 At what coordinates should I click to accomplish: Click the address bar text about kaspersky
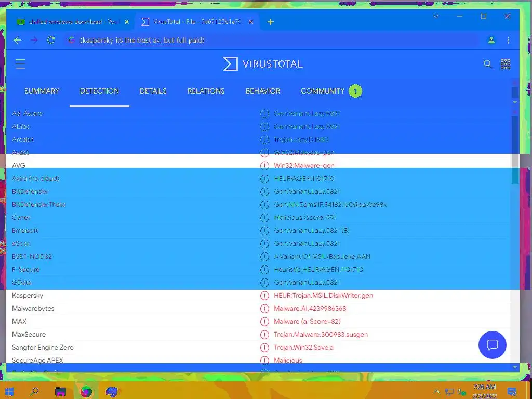142,41
